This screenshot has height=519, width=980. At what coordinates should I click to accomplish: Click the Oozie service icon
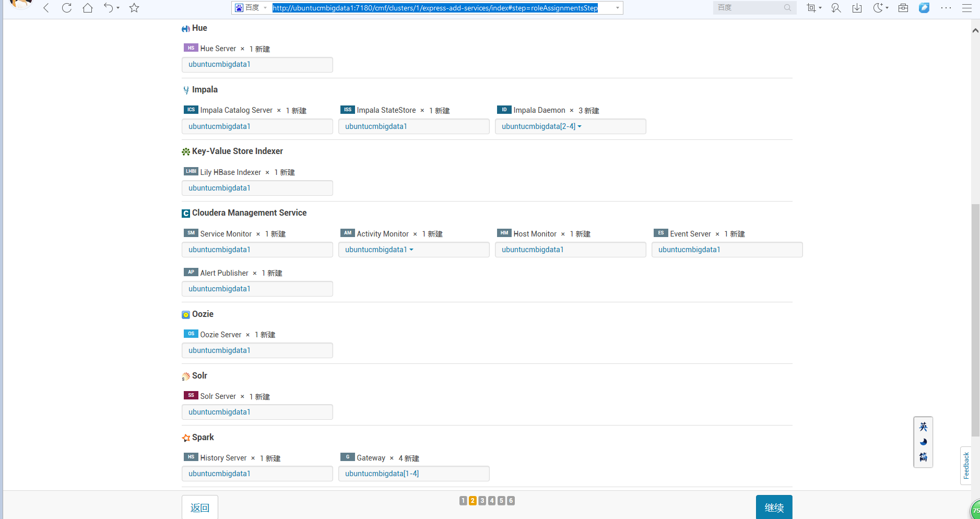pyautogui.click(x=186, y=315)
